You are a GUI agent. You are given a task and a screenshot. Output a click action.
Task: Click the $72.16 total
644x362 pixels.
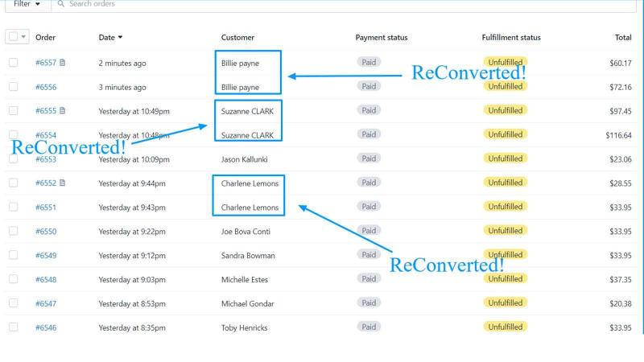click(x=621, y=87)
